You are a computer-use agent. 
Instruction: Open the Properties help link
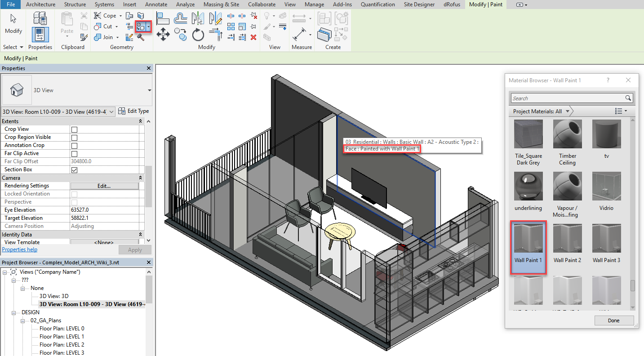pos(20,249)
